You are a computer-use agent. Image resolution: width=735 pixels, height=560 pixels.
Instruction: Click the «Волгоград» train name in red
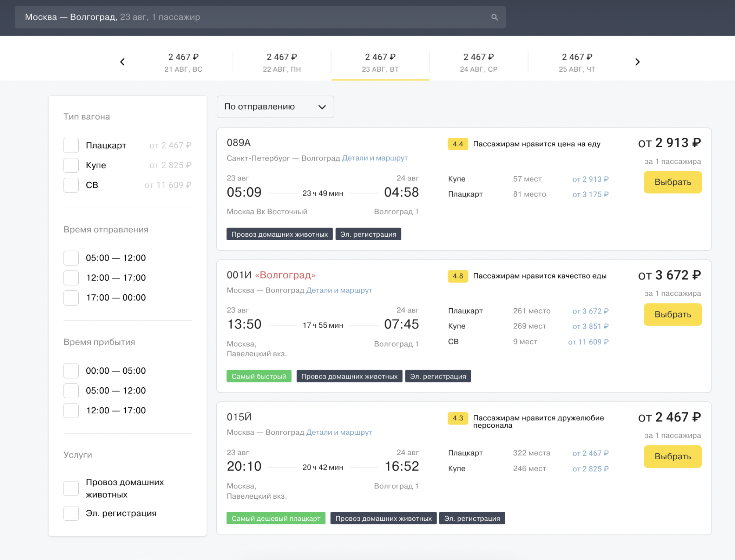(x=285, y=275)
